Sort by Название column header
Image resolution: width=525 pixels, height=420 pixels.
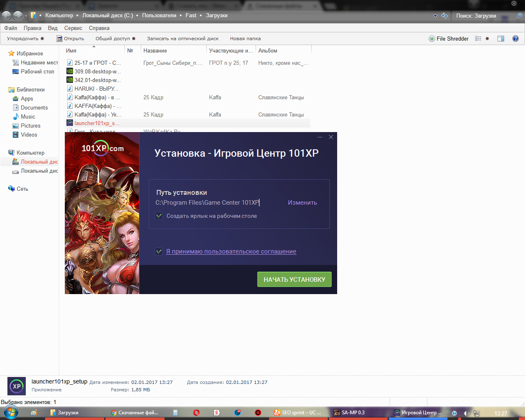click(174, 50)
